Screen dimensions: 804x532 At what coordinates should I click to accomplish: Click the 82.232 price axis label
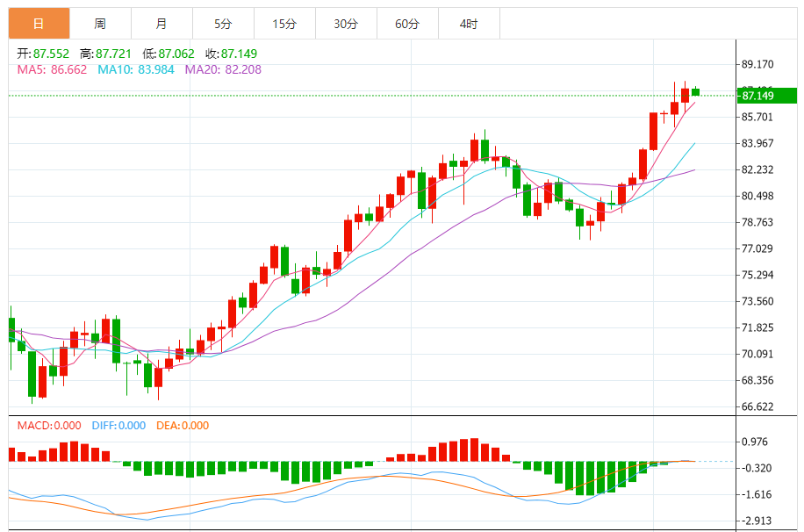(x=757, y=169)
